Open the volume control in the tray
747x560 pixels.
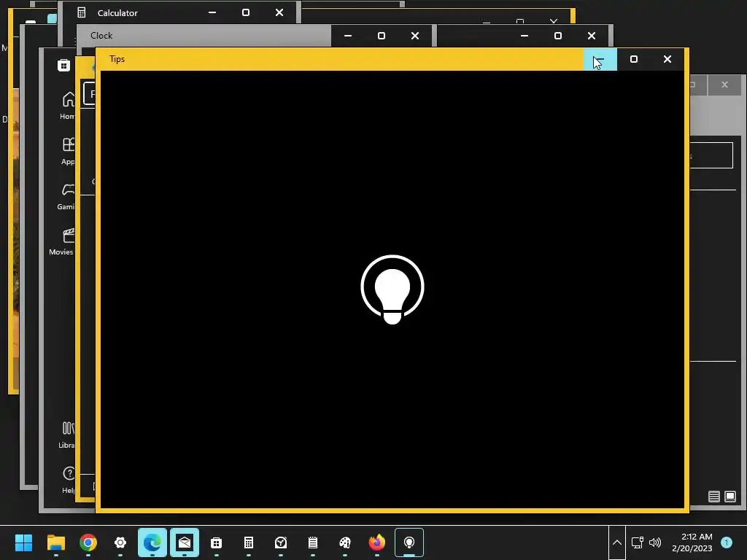[656, 542]
